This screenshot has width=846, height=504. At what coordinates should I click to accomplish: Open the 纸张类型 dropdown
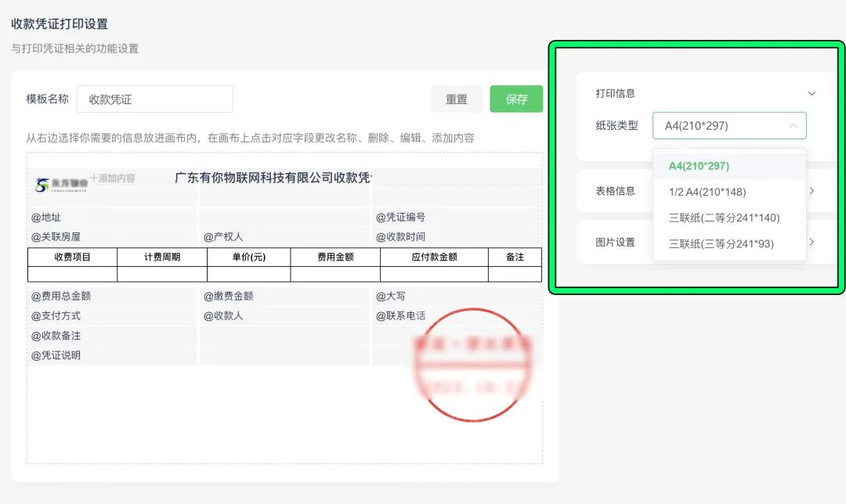(x=728, y=125)
